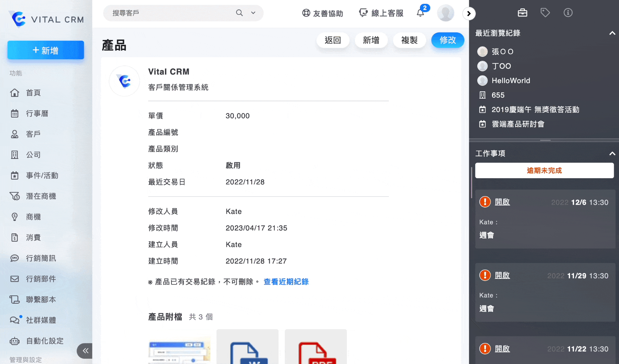619x364 pixels.
Task: Open recent event 雲端產品研討會
Action: click(x=518, y=124)
